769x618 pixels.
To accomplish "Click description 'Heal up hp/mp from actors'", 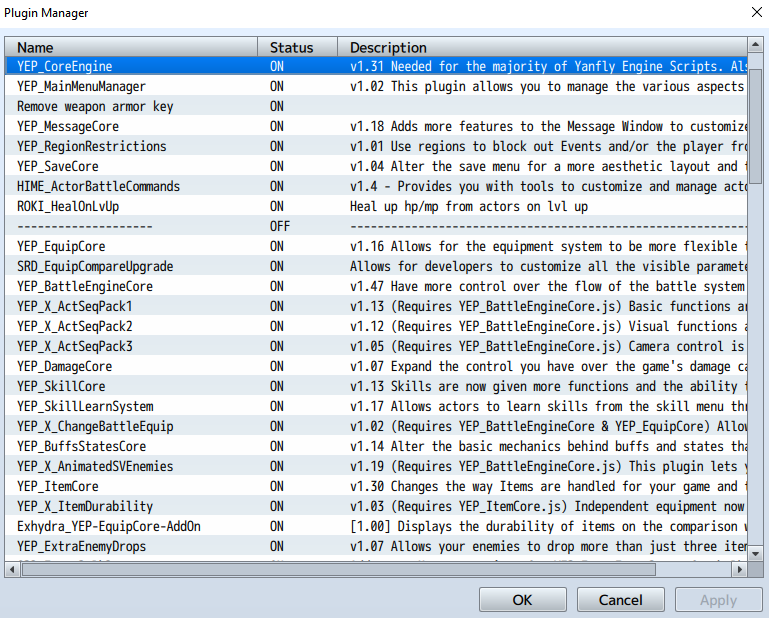I will pos(468,206).
